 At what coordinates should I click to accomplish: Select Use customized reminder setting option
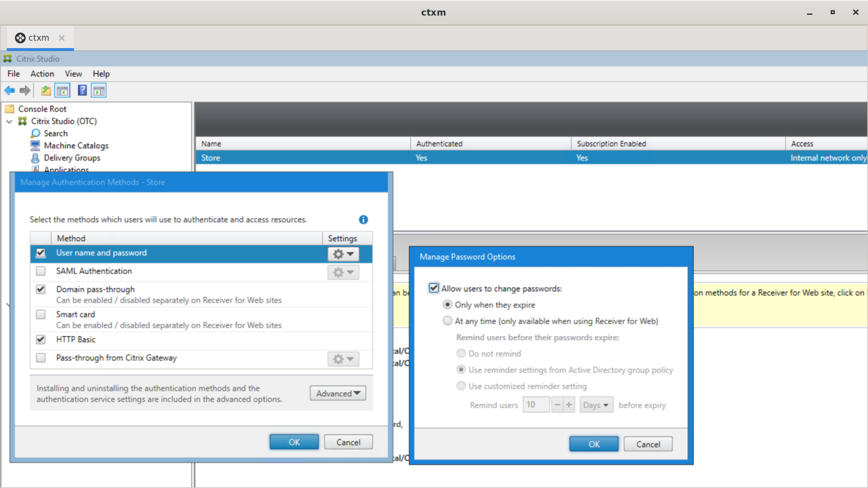(x=461, y=386)
